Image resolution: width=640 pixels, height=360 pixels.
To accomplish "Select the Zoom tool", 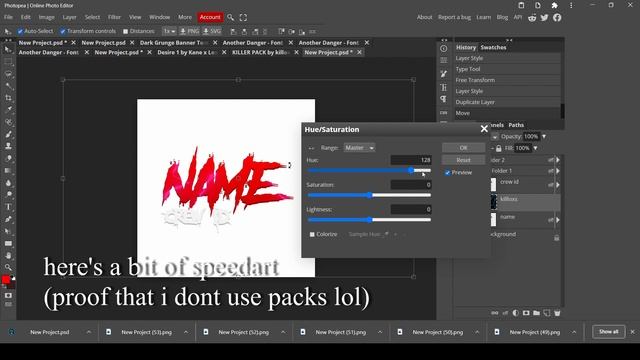I will [8, 267].
